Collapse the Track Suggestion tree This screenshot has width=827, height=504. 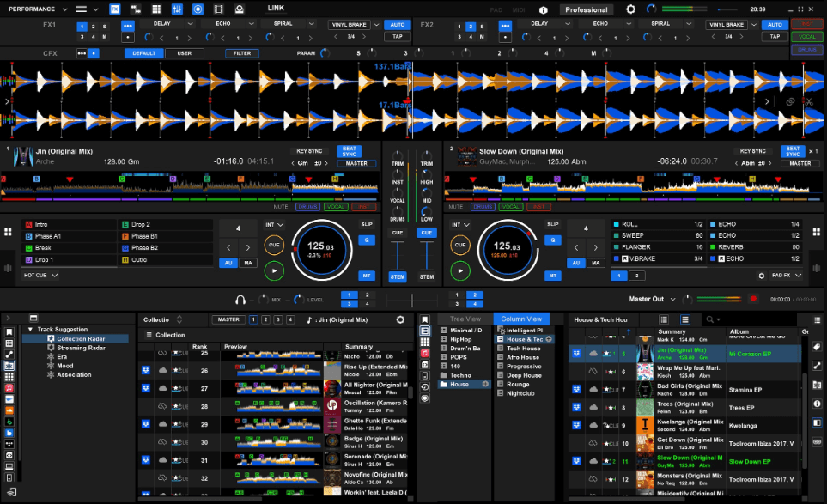(x=31, y=329)
